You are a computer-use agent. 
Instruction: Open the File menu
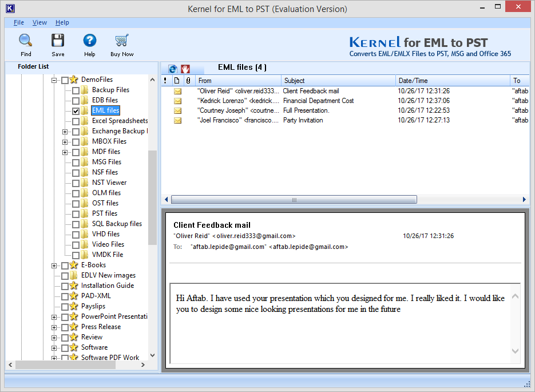[x=19, y=22]
